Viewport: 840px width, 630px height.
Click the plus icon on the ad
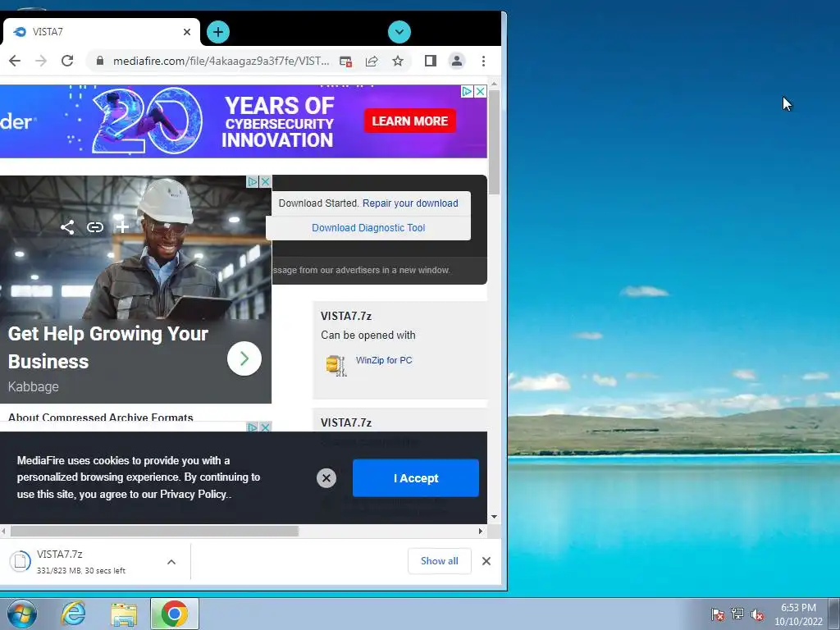coord(122,227)
